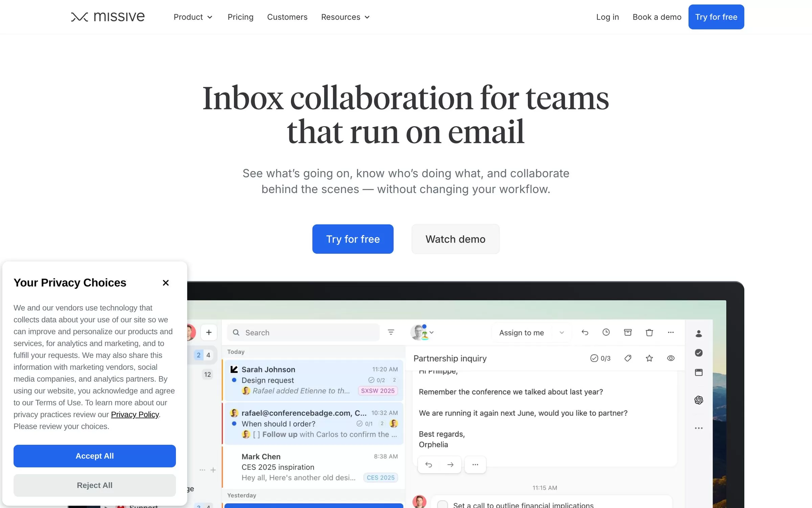Check the 'Set a call to outline' checkbox
This screenshot has width=812, height=508.
[442, 504]
